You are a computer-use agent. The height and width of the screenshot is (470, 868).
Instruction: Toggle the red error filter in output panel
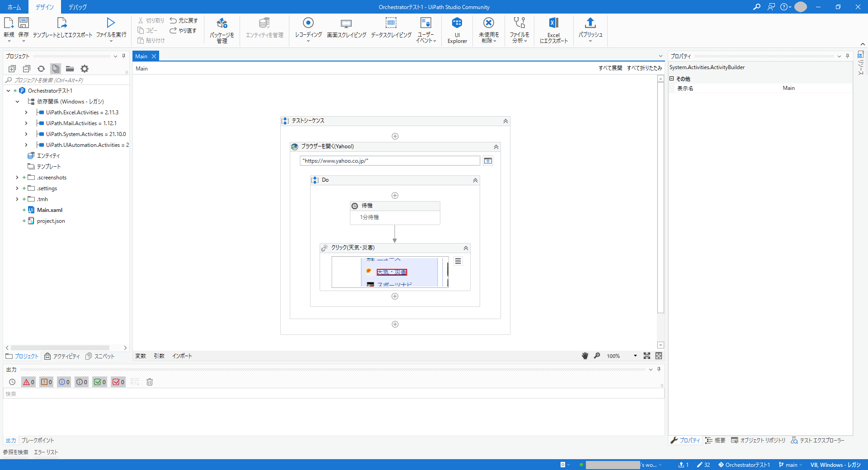tap(28, 382)
